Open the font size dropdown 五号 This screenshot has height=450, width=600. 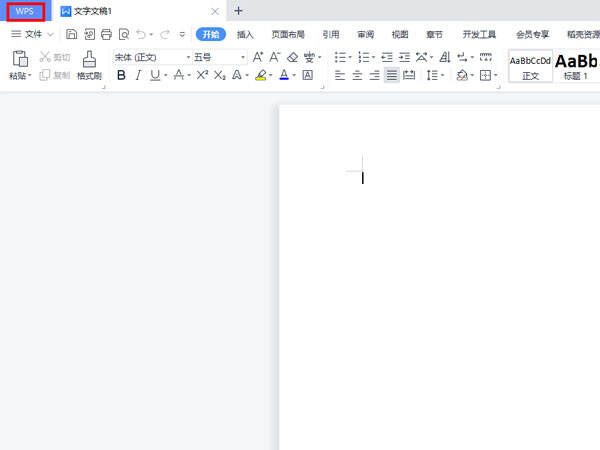219,57
